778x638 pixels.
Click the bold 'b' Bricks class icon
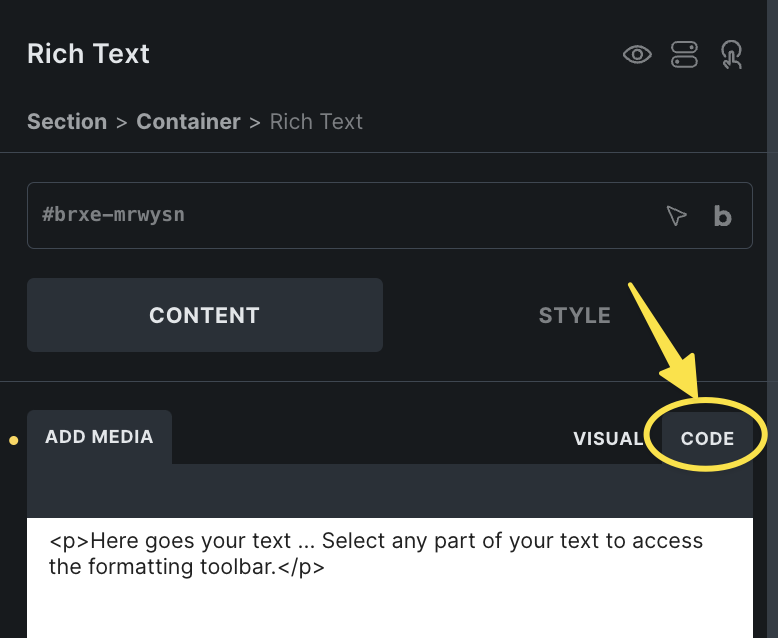(722, 215)
